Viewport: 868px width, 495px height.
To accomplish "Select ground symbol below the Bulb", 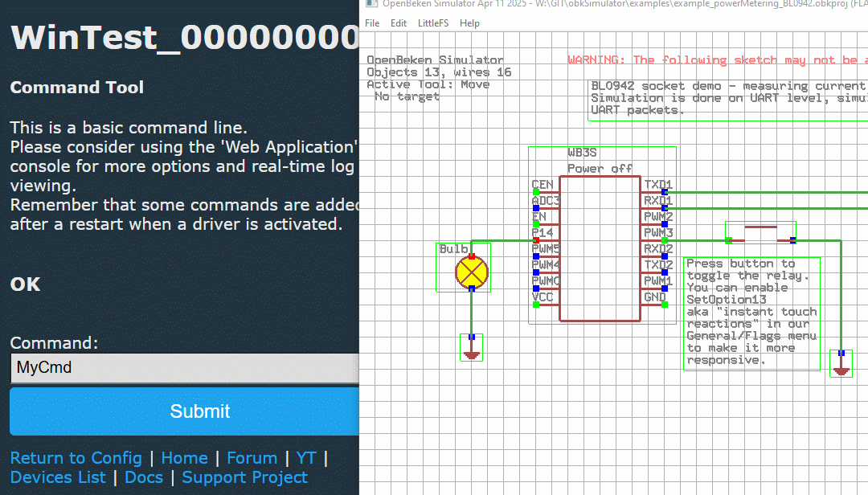I will (472, 348).
